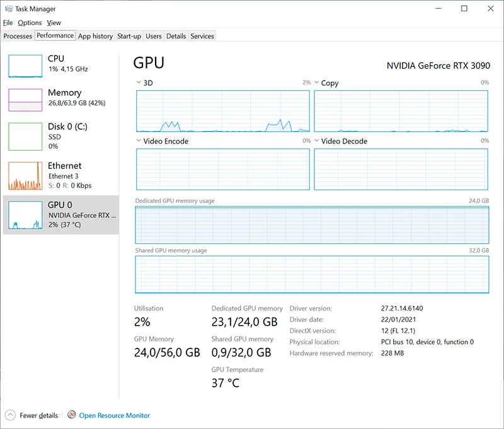Open the Video Encode engine dropdown

[x=139, y=140]
